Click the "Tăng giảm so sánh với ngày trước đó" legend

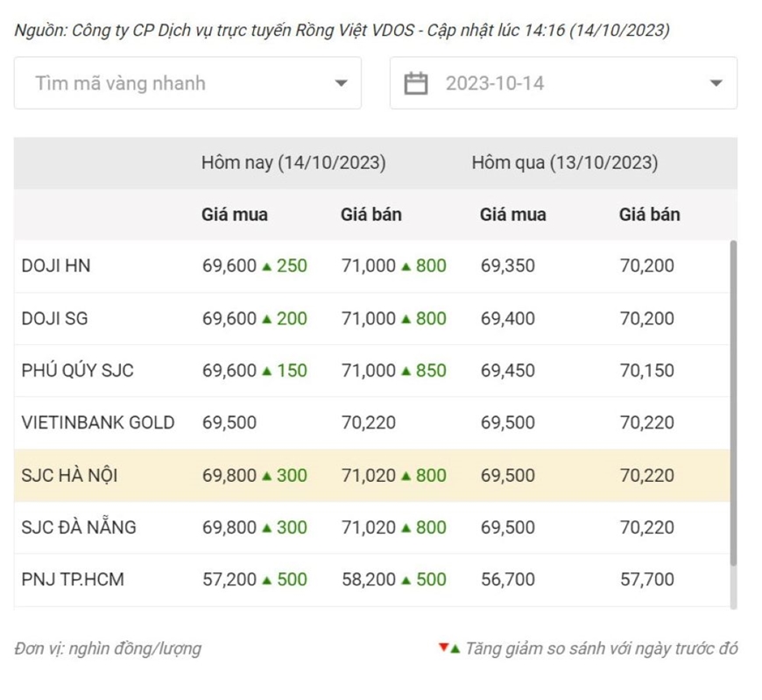602,648
